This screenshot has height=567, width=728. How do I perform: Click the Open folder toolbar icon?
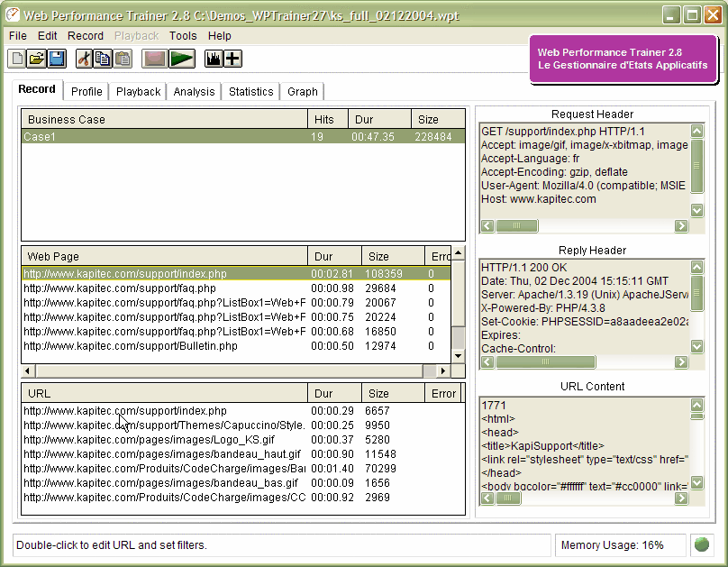point(37,59)
